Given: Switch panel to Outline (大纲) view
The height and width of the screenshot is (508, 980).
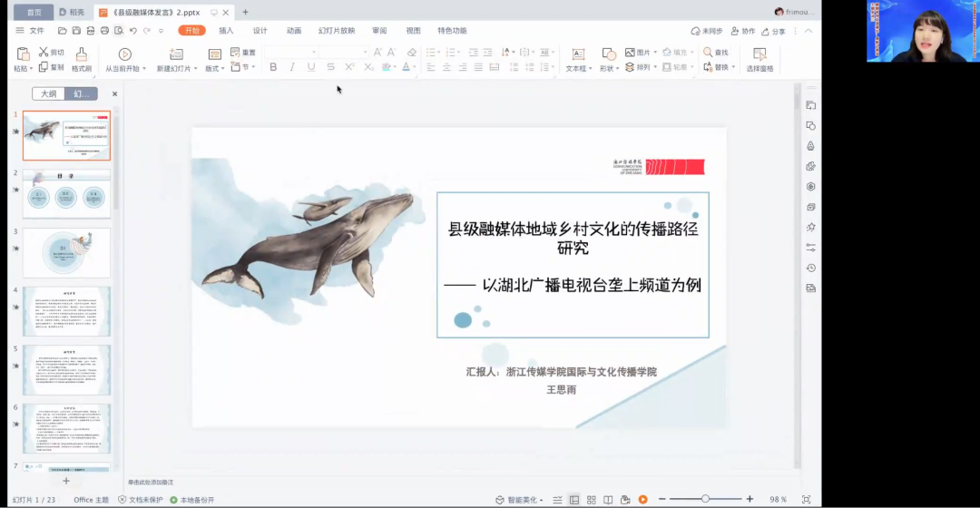Looking at the screenshot, I should pyautogui.click(x=48, y=93).
